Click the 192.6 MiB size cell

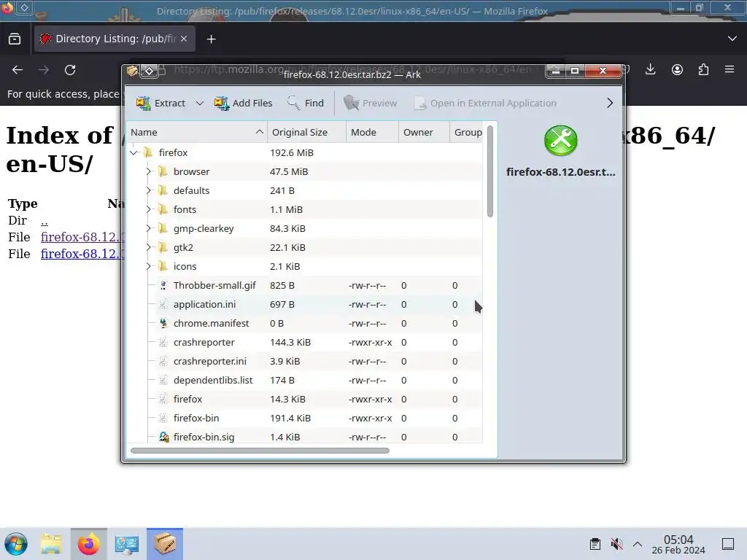(x=292, y=153)
